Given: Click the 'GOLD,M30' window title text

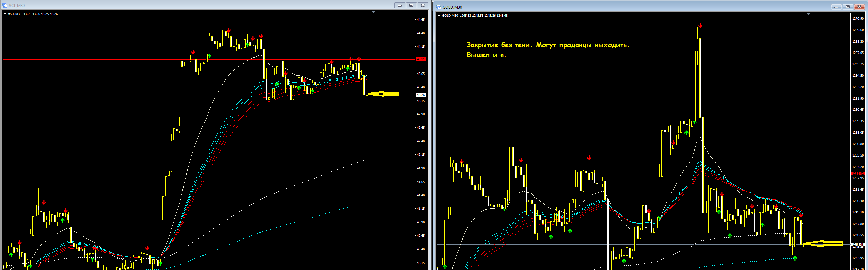Looking at the screenshot, I should coord(452,7).
